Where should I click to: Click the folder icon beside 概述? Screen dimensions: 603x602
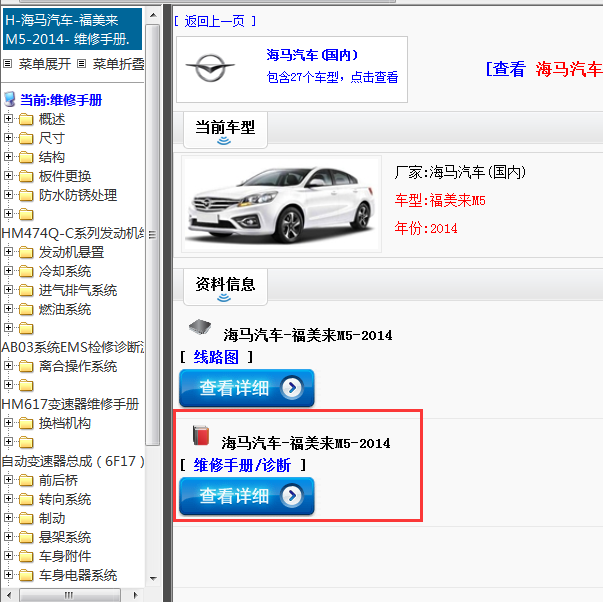(x=26, y=119)
